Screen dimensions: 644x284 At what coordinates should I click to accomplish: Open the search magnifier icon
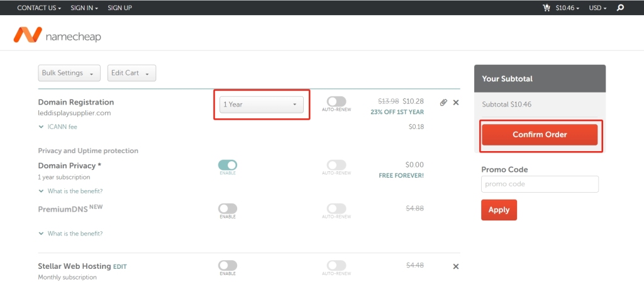point(620,8)
